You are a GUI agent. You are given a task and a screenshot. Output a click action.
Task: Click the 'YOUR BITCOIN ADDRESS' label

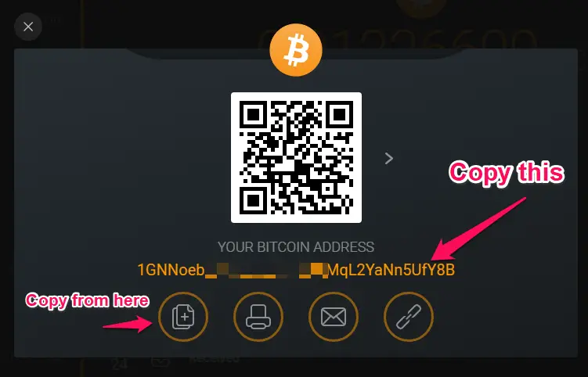[x=296, y=247]
